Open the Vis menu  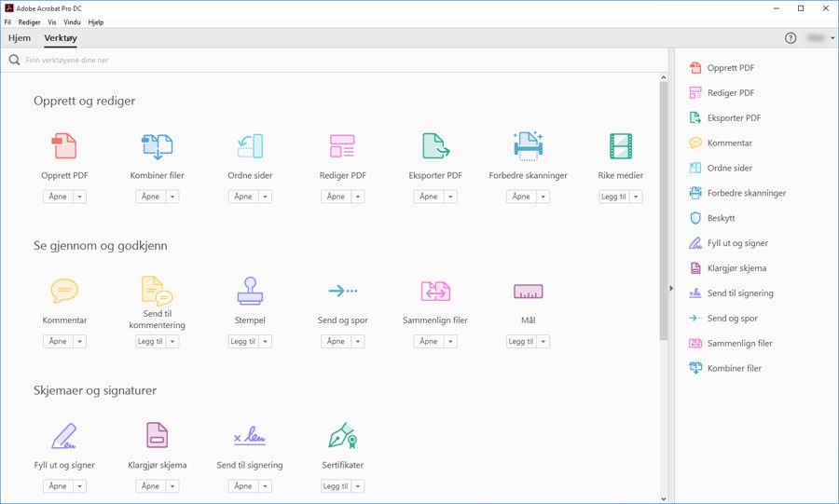click(x=52, y=22)
